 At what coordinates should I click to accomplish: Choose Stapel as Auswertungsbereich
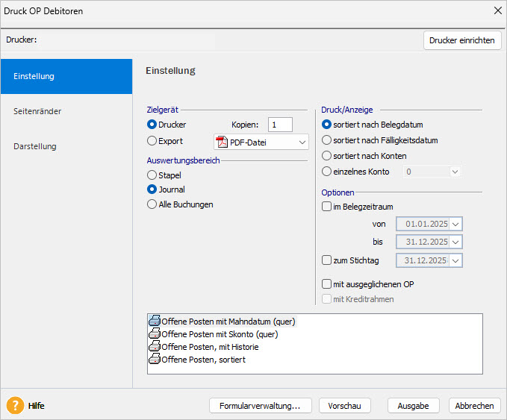click(x=152, y=175)
